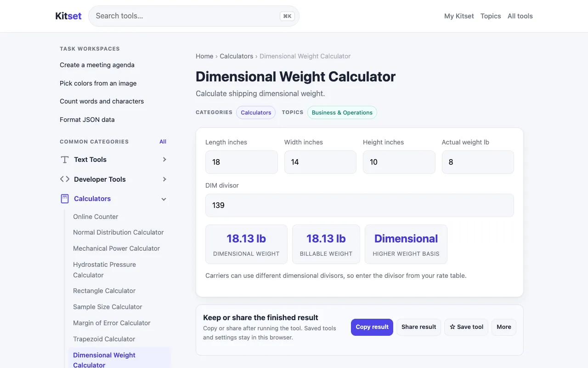Image resolution: width=588 pixels, height=368 pixels.
Task: Open My Kitset
Action: 459,16
